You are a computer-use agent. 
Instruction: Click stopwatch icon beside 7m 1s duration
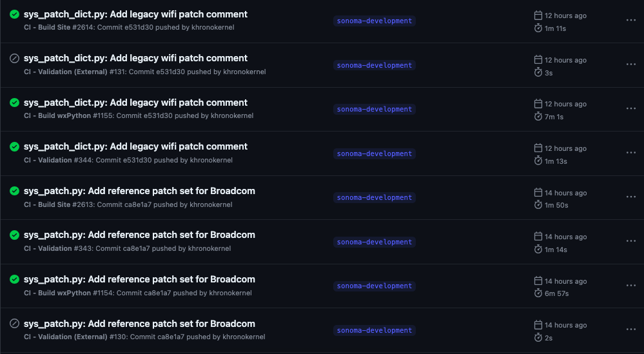(x=538, y=117)
